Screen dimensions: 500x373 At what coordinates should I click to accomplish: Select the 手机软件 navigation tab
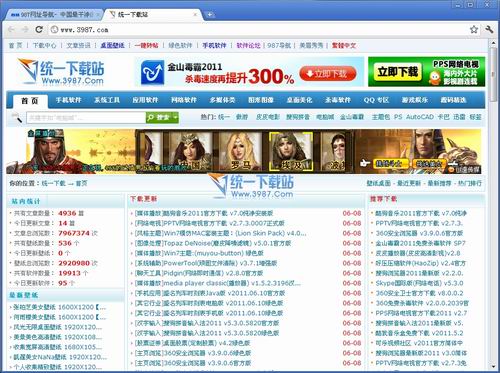(x=68, y=100)
